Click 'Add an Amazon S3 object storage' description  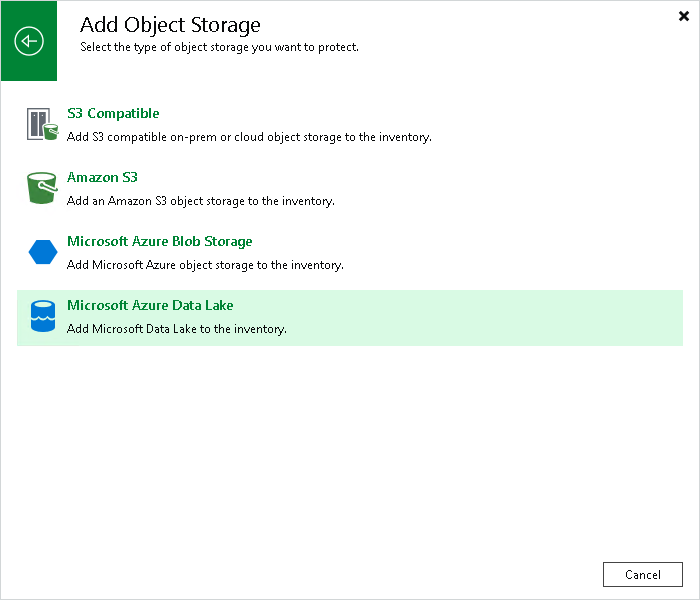(x=200, y=201)
